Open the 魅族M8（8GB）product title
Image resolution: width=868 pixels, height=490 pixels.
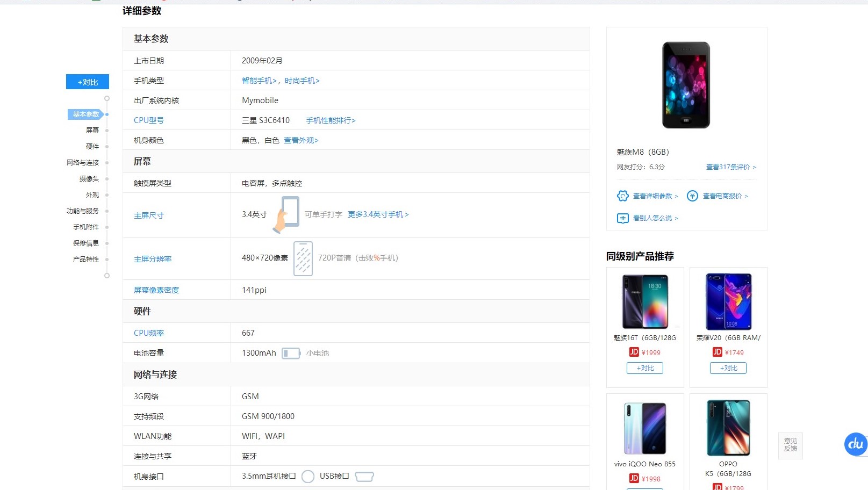[643, 152]
